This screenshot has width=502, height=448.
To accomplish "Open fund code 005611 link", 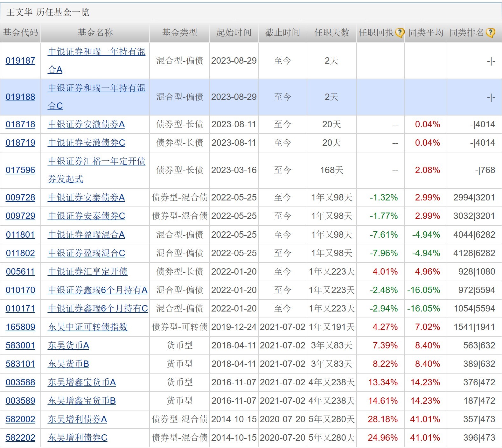I will click(20, 271).
